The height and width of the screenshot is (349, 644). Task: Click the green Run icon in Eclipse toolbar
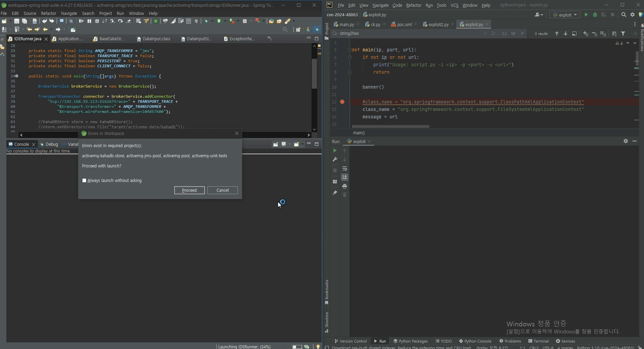coord(219,21)
